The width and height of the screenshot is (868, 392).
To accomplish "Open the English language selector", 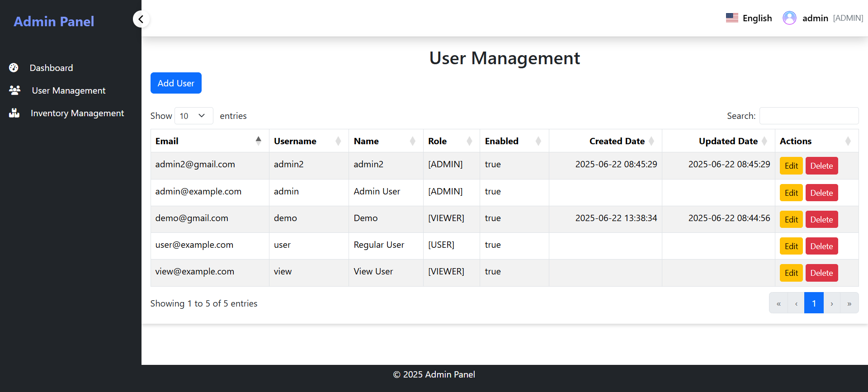I will tap(749, 18).
